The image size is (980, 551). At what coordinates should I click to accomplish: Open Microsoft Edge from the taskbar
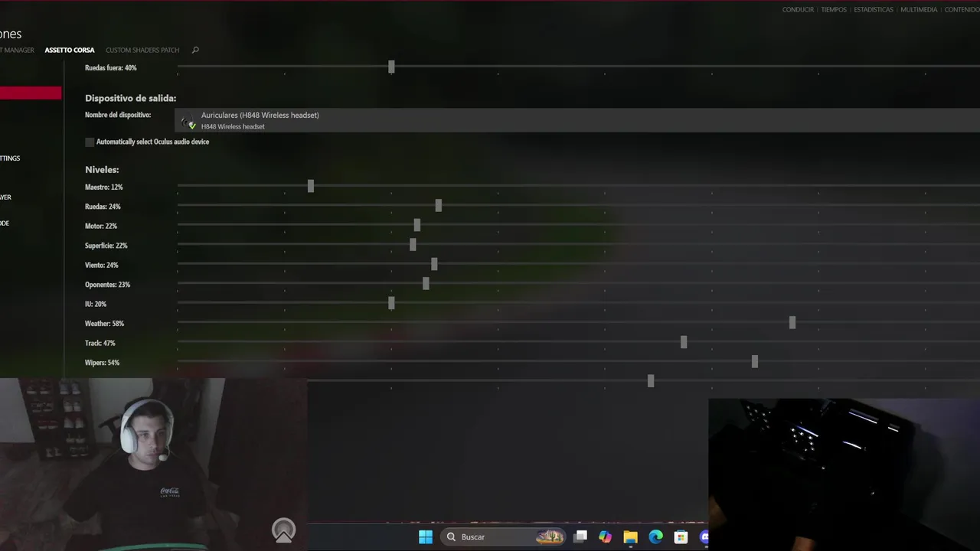point(655,536)
